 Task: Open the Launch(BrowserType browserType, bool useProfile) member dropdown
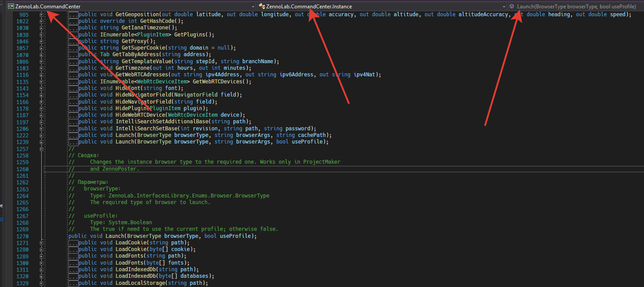click(576, 7)
